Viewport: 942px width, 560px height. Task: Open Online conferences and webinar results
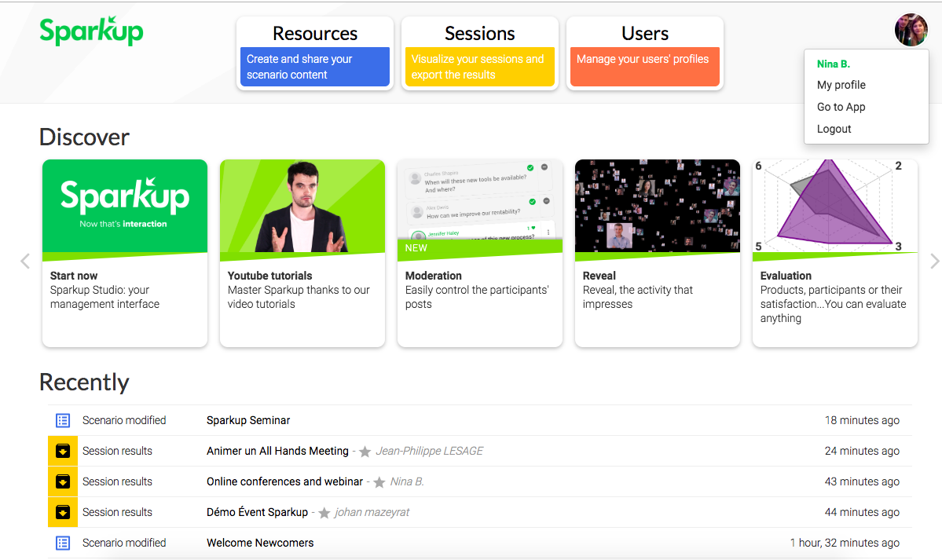pos(284,482)
